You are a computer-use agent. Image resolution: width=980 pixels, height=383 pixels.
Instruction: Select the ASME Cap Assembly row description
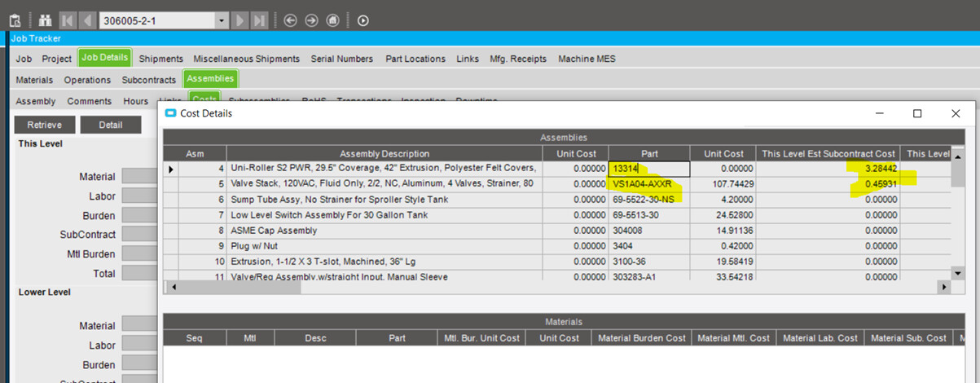(x=385, y=231)
